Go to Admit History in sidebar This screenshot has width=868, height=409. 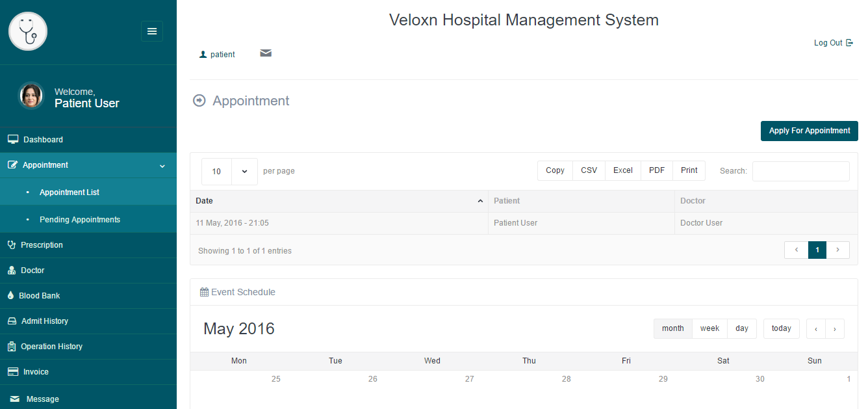point(44,321)
